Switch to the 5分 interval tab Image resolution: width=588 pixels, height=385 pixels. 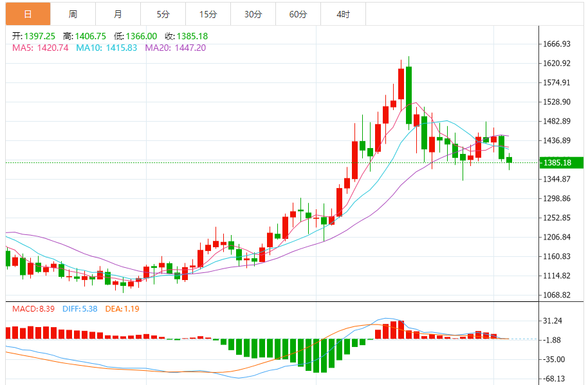tap(163, 14)
